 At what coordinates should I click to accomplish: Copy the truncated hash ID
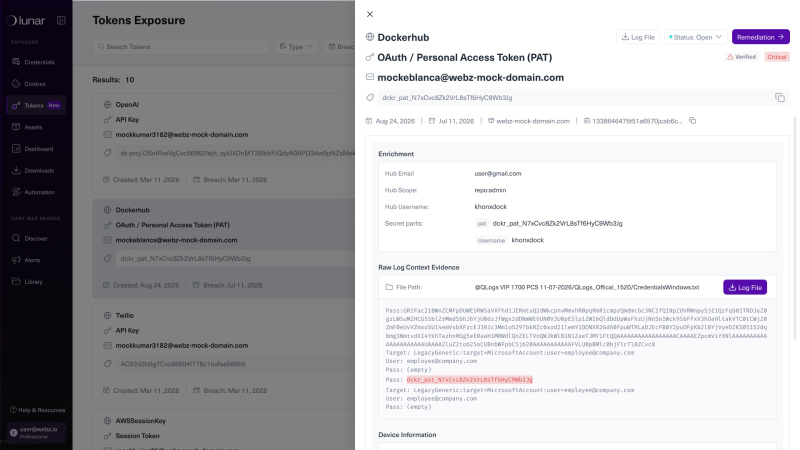coord(692,121)
